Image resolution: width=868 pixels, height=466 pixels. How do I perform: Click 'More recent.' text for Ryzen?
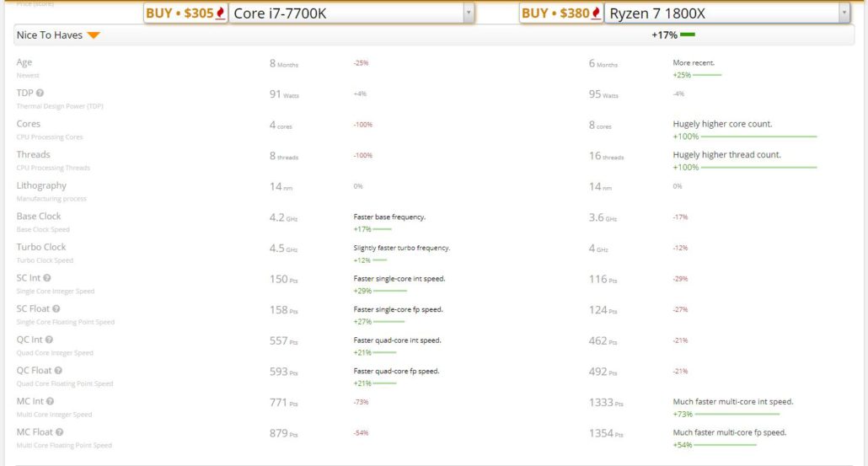[694, 62]
